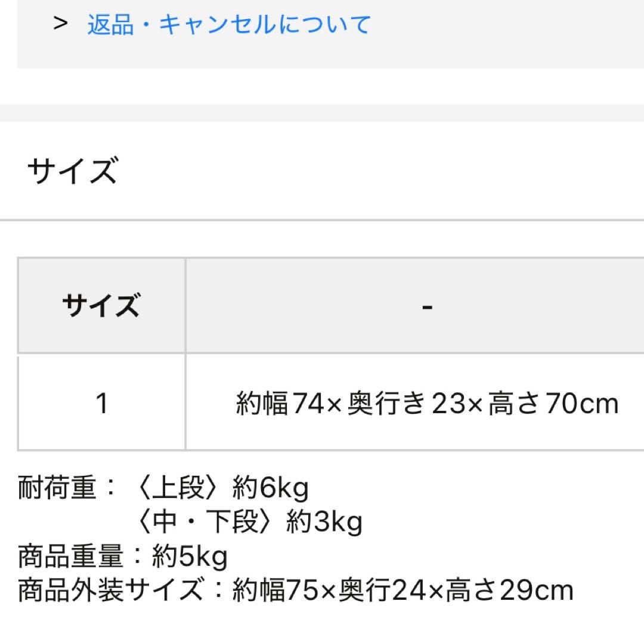Click the dimensions text 約幅74×奥行き23×高さ70cm
Image resolution: width=644 pixels, height=644 pixels.
(x=426, y=402)
